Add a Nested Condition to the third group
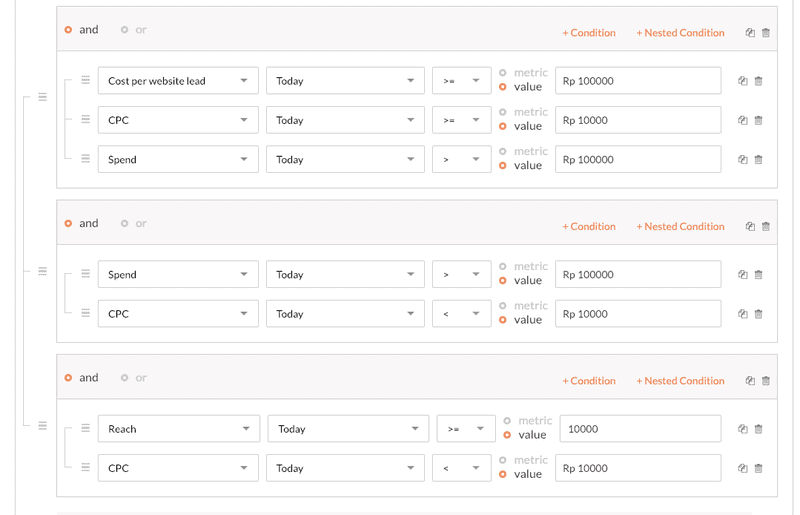This screenshot has width=800, height=515. [x=680, y=381]
